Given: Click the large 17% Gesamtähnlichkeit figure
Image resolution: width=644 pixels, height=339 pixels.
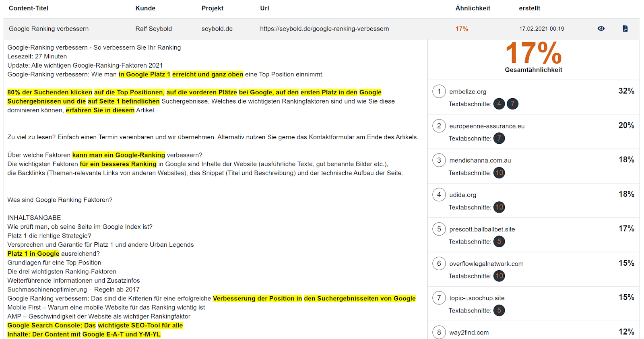Looking at the screenshot, I should [x=534, y=53].
